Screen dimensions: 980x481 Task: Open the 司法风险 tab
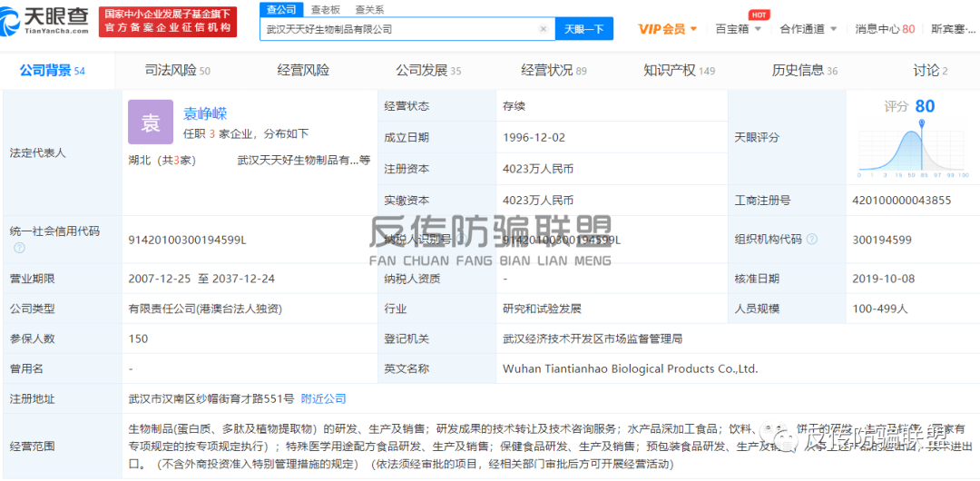177,71
